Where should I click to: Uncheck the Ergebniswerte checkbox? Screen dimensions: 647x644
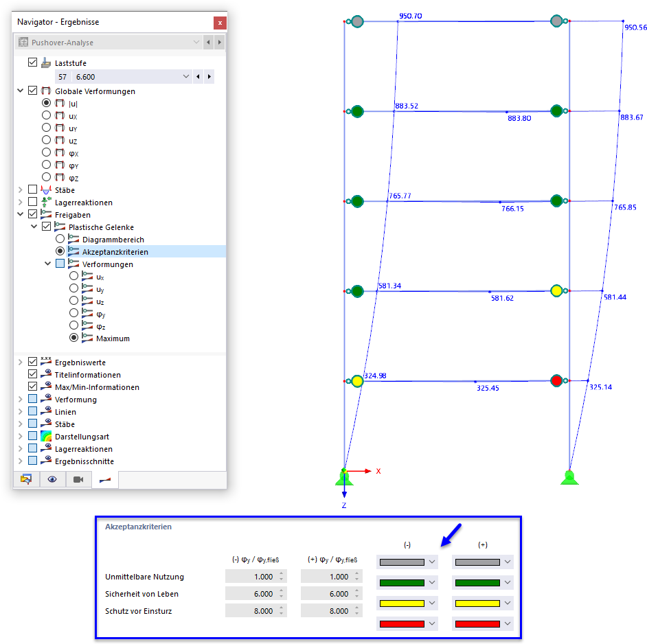[32, 362]
